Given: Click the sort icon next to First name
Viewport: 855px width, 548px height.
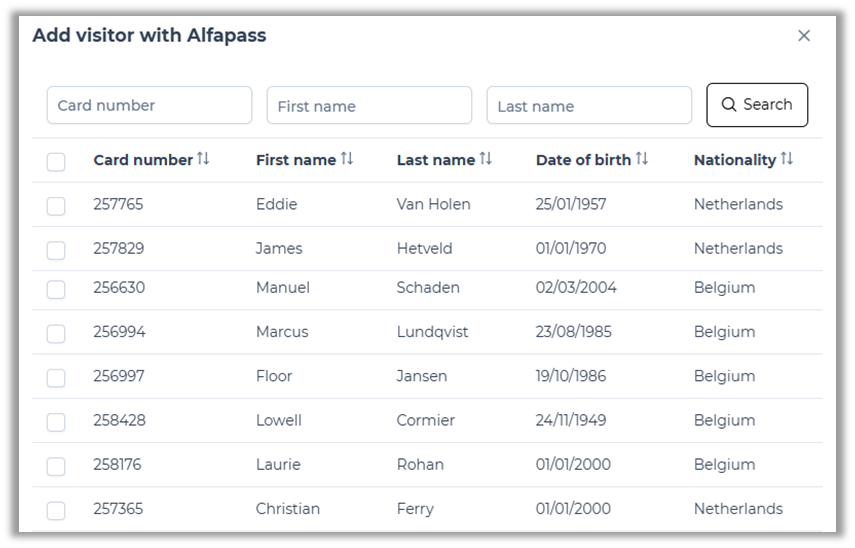Looking at the screenshot, I should 347,159.
